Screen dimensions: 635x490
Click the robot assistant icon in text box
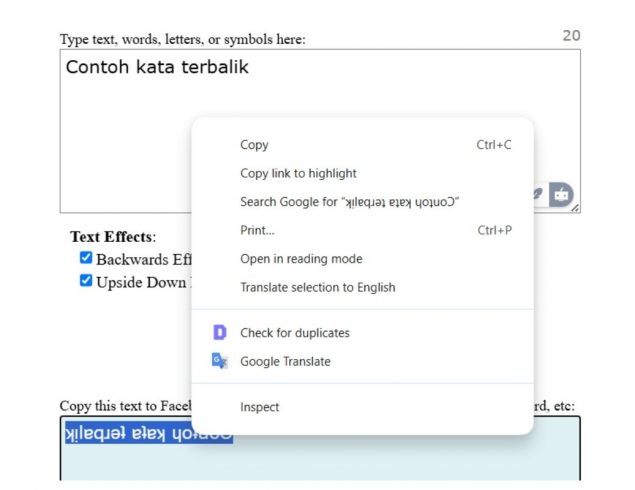pyautogui.click(x=561, y=194)
